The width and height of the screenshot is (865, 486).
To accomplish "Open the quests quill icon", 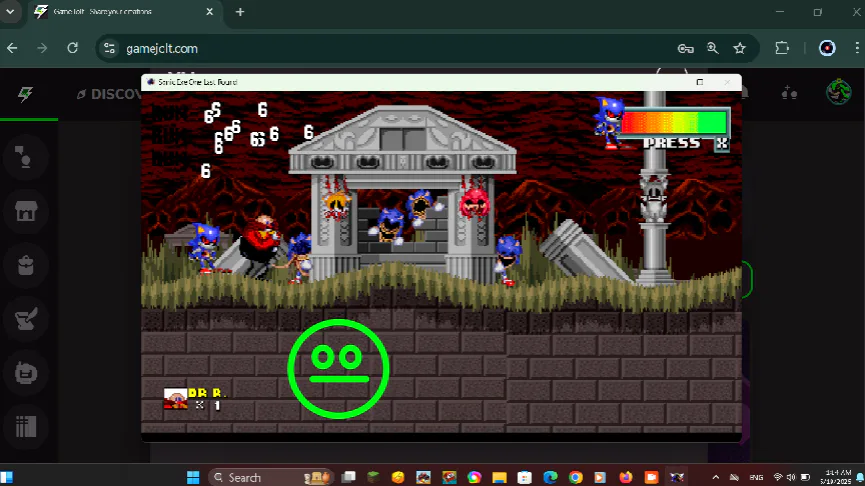I will 25,319.
